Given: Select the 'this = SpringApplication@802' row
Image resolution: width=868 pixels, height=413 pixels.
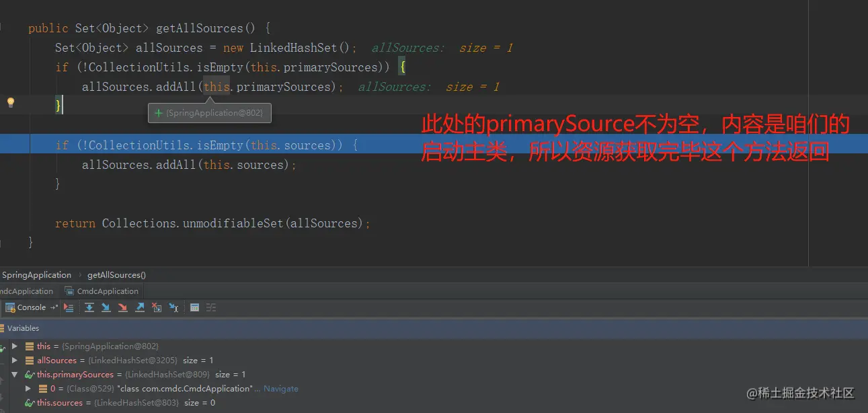Looking at the screenshot, I should (434, 346).
